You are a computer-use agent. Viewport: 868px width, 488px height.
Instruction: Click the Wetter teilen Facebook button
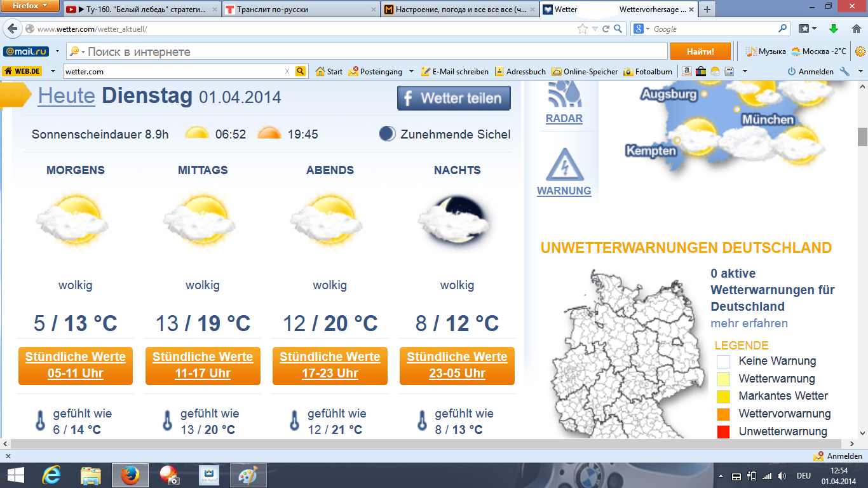(x=454, y=98)
